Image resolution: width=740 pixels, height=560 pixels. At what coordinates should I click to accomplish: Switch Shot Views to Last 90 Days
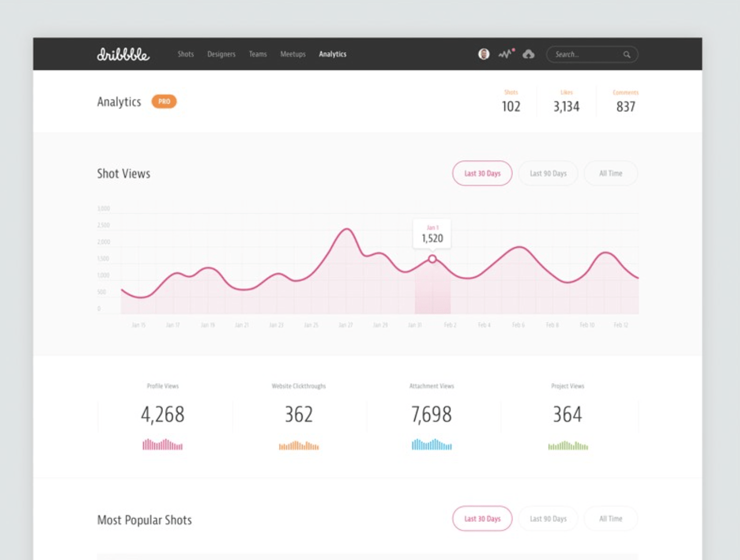[548, 174]
